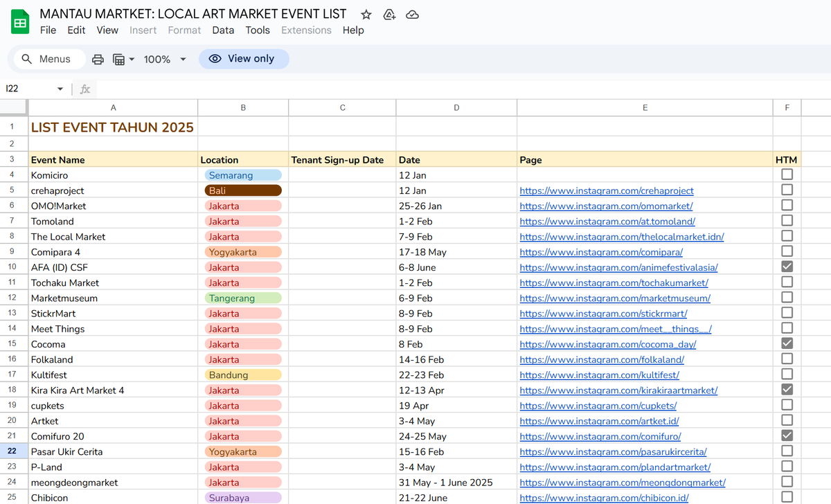Click the move to Drive folder icon
The height and width of the screenshot is (504, 831).
coord(389,14)
